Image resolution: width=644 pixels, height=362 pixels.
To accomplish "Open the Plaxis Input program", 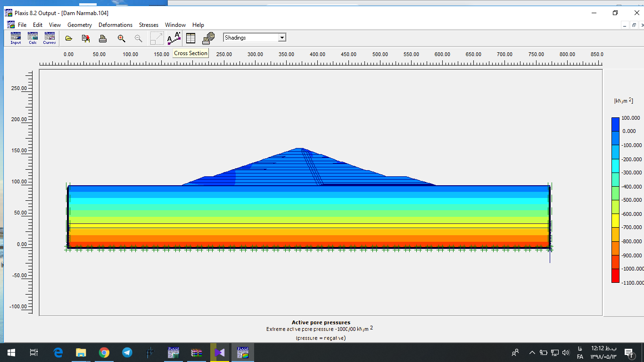I will pos(16,38).
